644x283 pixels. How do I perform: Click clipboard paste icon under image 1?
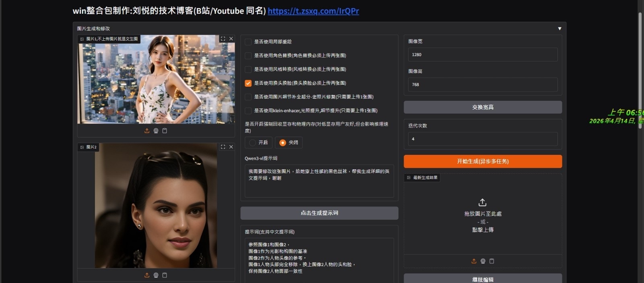165,131
